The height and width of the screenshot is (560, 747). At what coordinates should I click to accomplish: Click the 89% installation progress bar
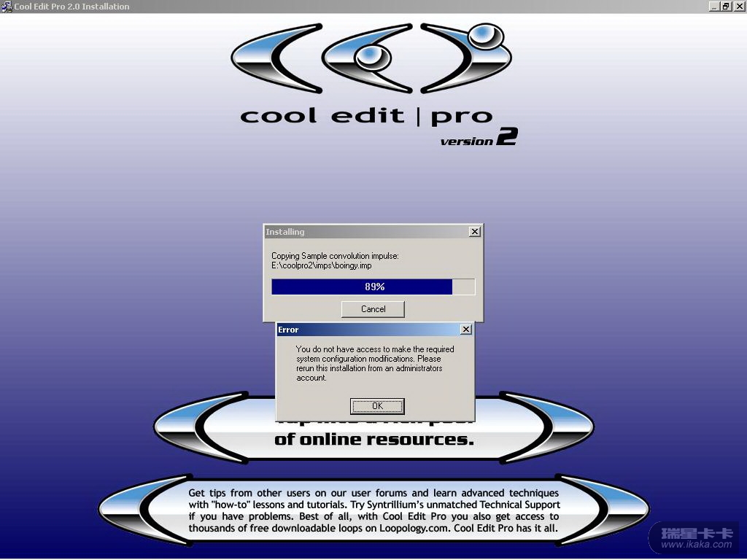[x=373, y=287]
